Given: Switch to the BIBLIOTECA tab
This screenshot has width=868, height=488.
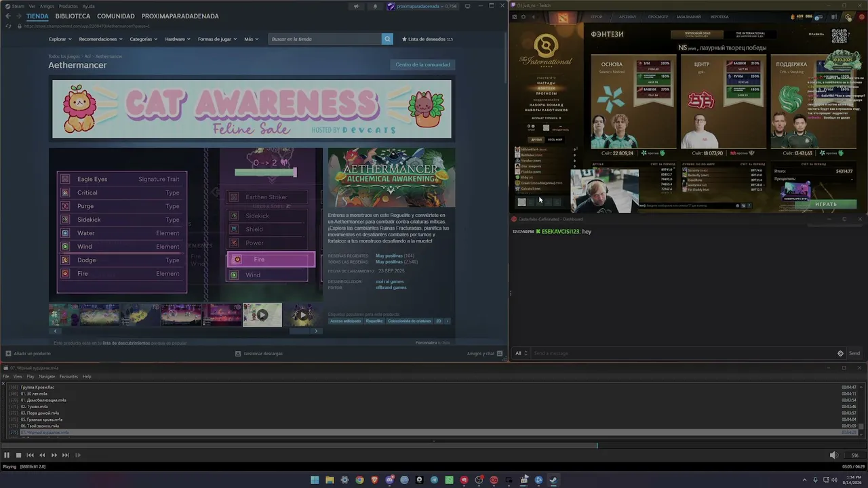Looking at the screenshot, I should click(73, 16).
